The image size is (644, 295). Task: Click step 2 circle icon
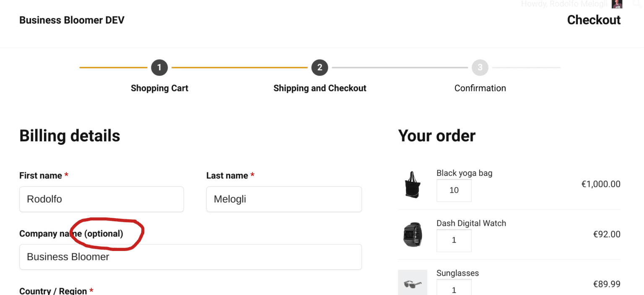[319, 68]
